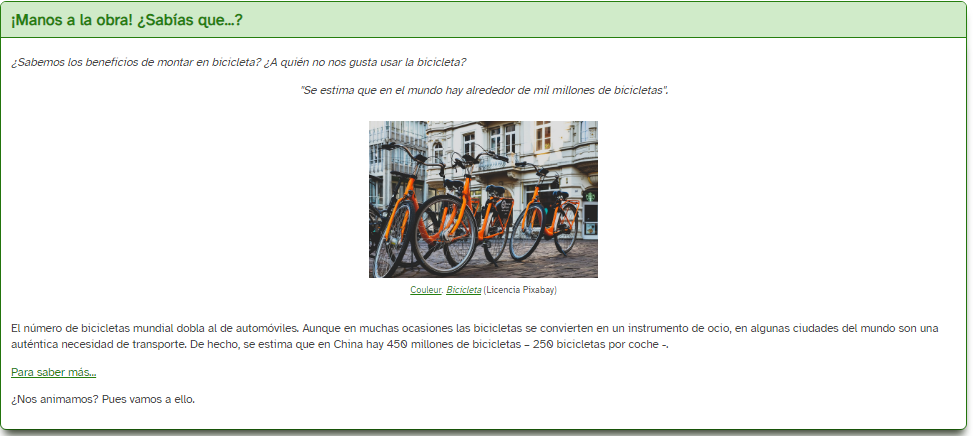
Task: Click the '(Licencia Pixabay)' caption text
Action: [520, 290]
